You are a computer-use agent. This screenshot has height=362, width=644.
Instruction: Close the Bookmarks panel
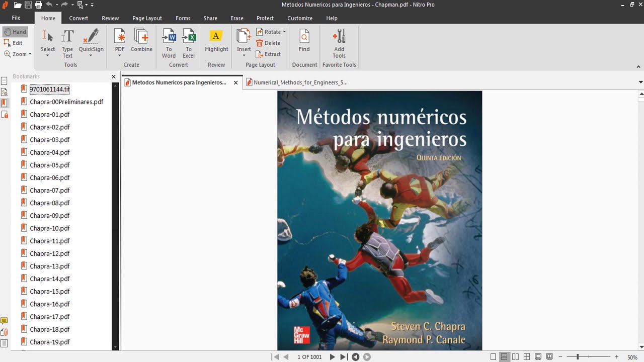(x=114, y=76)
